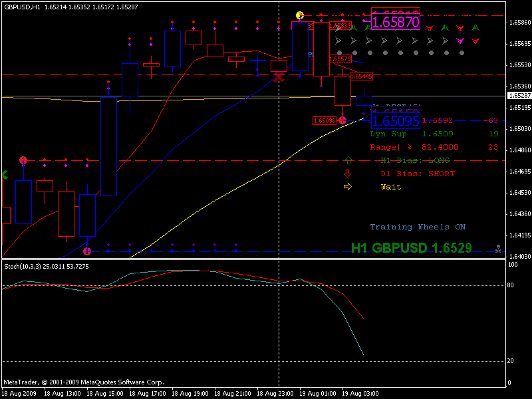Select the magenta down arrow in the gray arrow row
This screenshot has height=399, width=532.
460,41
